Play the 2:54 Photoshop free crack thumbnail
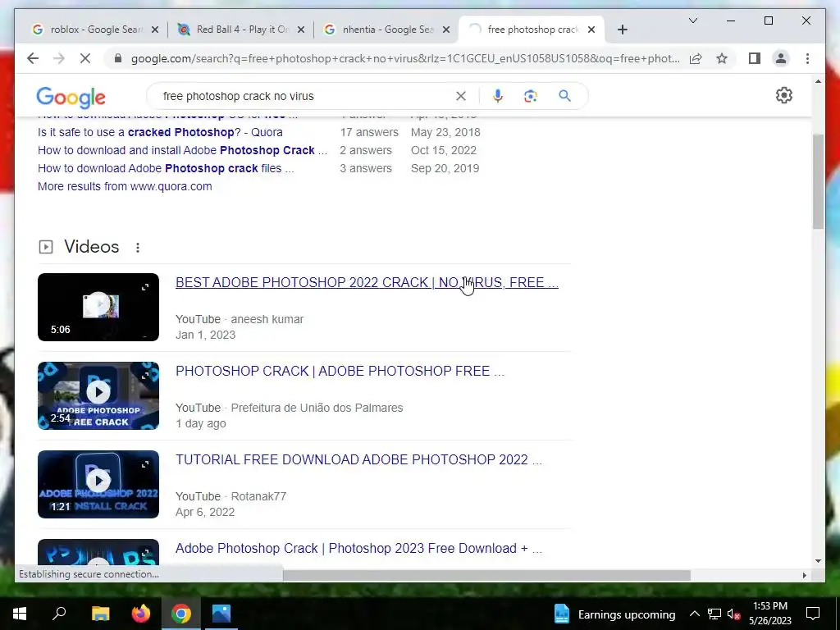 click(x=98, y=395)
